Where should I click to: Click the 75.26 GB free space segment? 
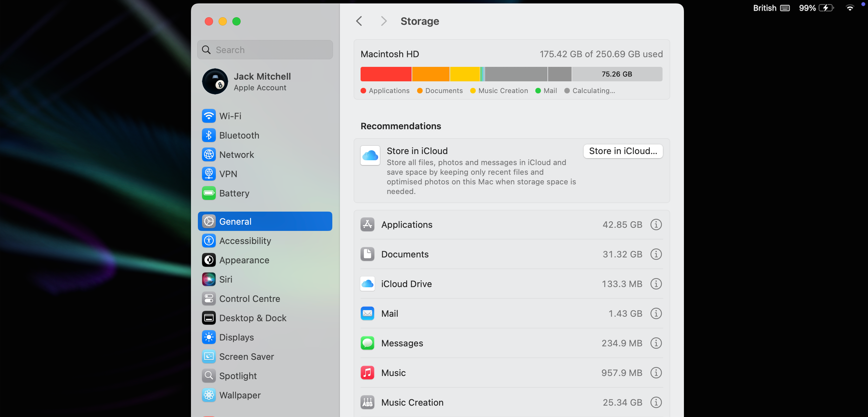(x=617, y=74)
